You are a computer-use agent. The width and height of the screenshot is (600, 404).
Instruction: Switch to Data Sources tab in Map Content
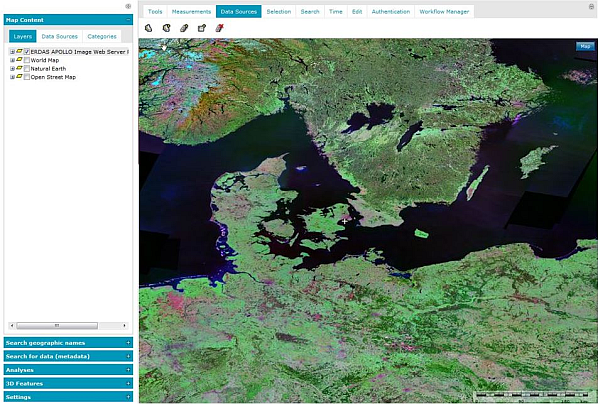point(59,36)
